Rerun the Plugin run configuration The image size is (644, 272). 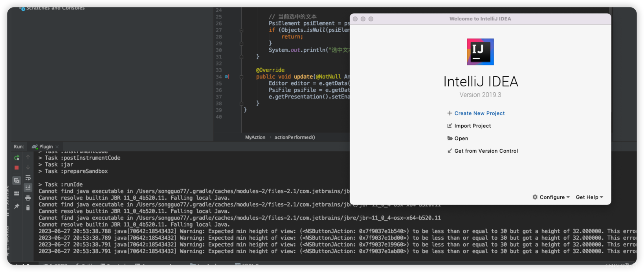click(17, 158)
